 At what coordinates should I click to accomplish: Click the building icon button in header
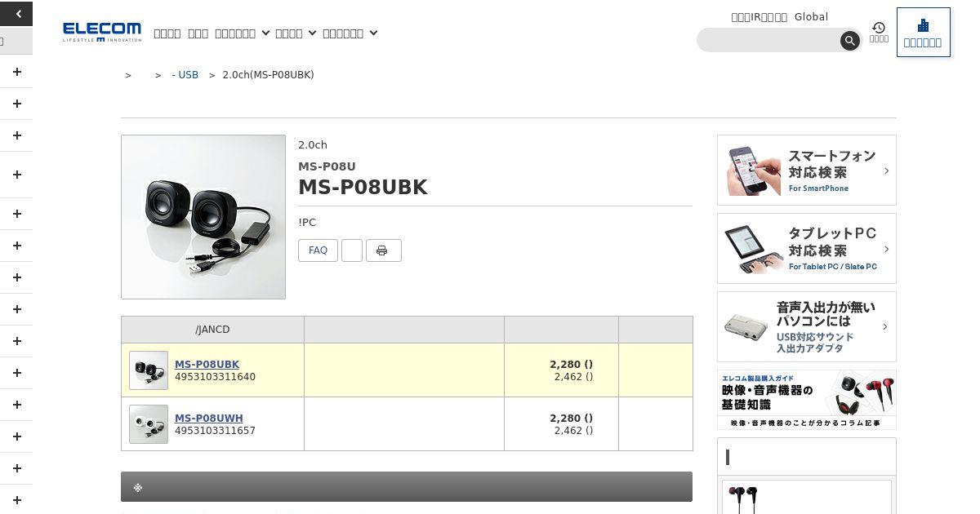coord(923,33)
